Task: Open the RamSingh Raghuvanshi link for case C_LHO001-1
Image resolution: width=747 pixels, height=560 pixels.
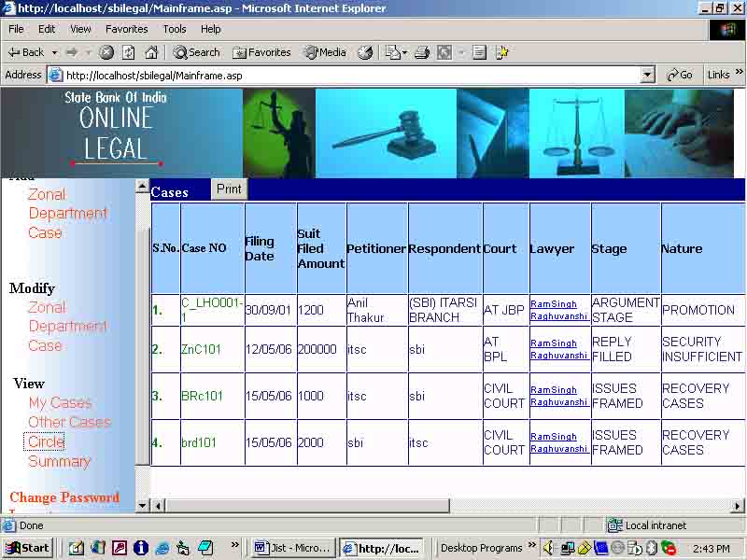Action: coord(558,310)
